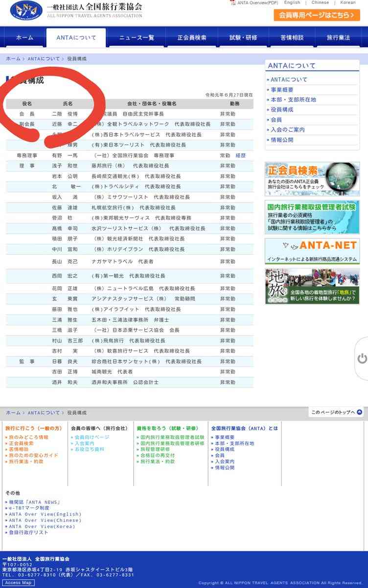Open 旅行業法 navigation tab
Screen dimensions: 368x588
pos(338,38)
